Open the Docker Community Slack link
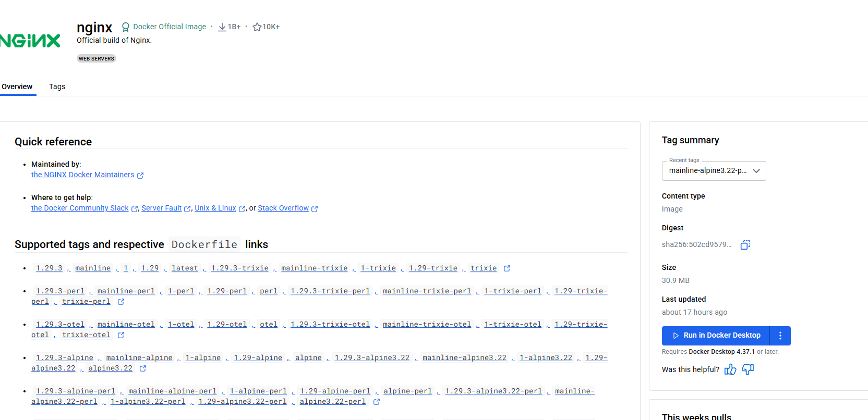 (80, 208)
